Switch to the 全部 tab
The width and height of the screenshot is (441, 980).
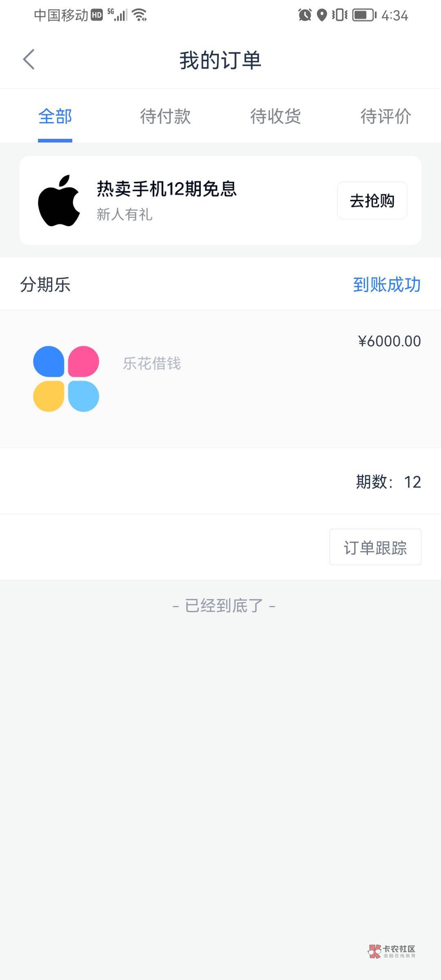coord(55,116)
